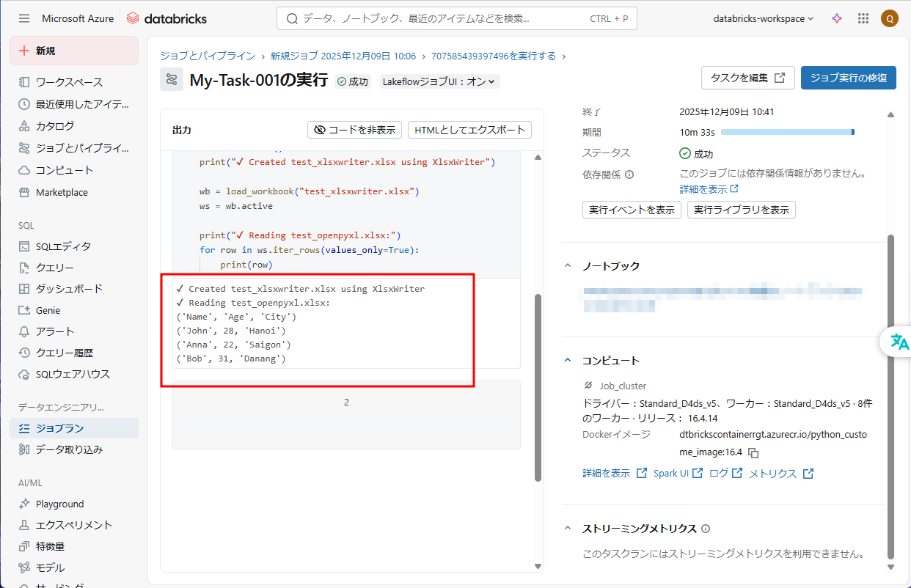Toggle the LakeflowジョブUI switch dropdown

(x=439, y=81)
